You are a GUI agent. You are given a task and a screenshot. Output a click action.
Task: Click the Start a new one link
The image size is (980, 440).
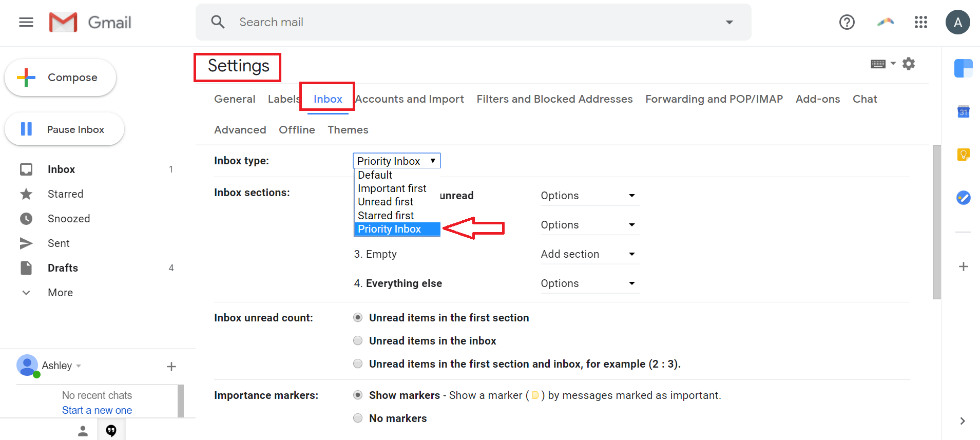(x=97, y=410)
